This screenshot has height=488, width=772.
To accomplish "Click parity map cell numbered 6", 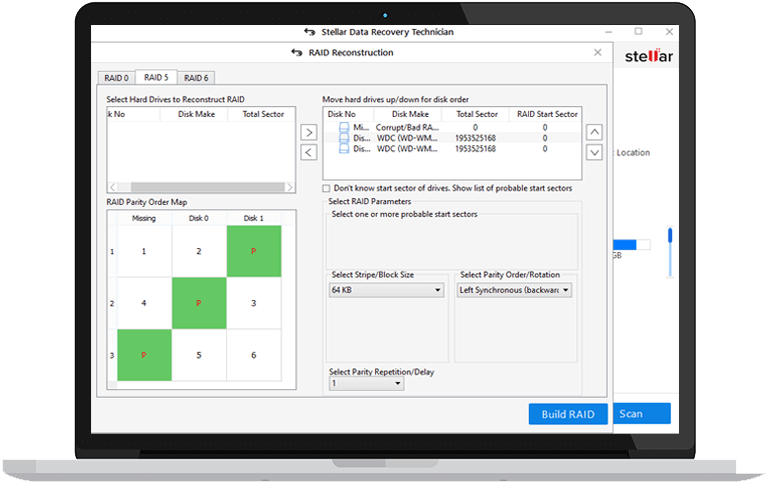I will [254, 355].
